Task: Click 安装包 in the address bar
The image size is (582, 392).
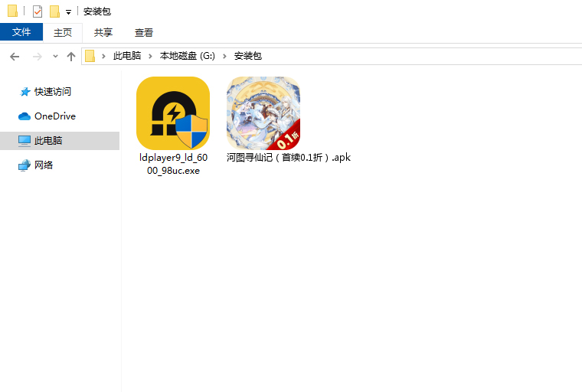Action: tap(247, 56)
